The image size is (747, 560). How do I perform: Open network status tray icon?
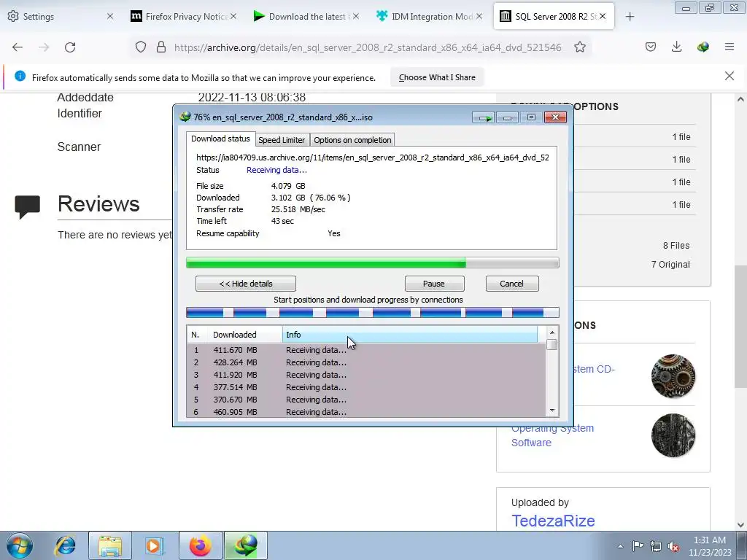(x=656, y=546)
